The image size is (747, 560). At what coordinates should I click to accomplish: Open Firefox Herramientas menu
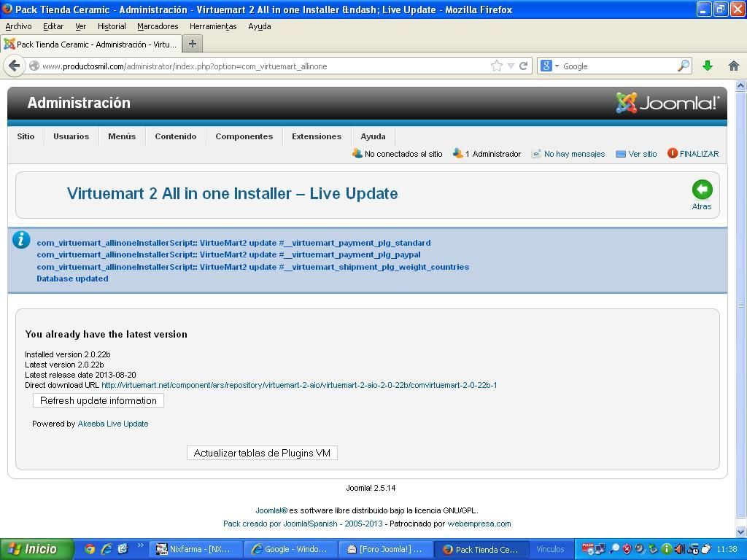[x=213, y=26]
